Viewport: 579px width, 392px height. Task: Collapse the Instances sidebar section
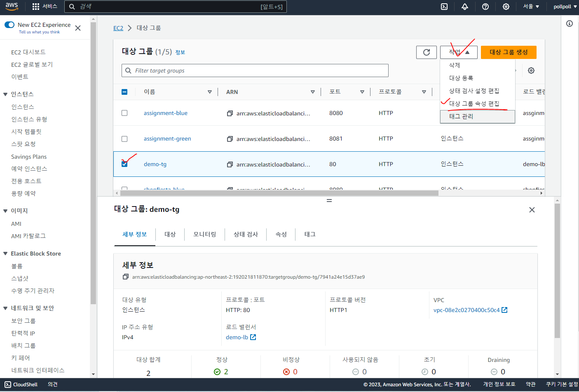tap(5, 94)
